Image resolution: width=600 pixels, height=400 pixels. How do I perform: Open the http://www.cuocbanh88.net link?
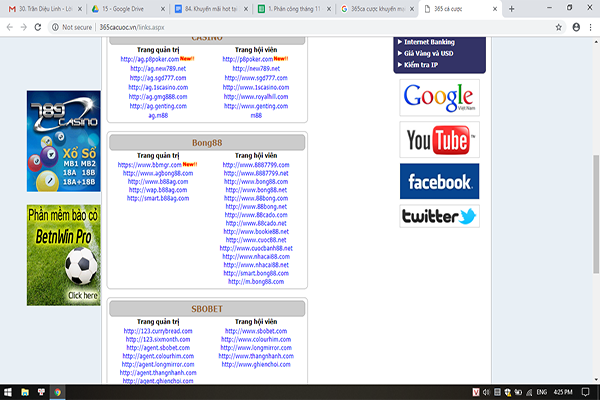256,248
